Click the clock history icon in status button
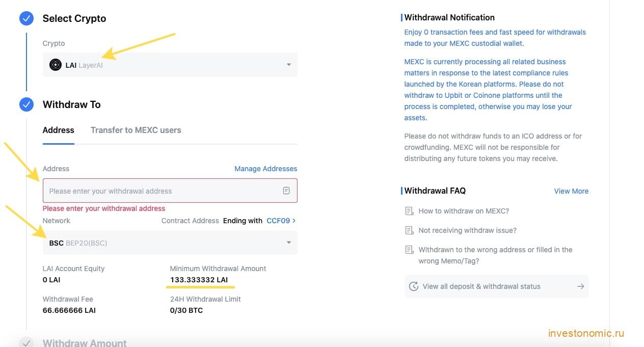Image resolution: width=644 pixels, height=347 pixels. [x=414, y=286]
